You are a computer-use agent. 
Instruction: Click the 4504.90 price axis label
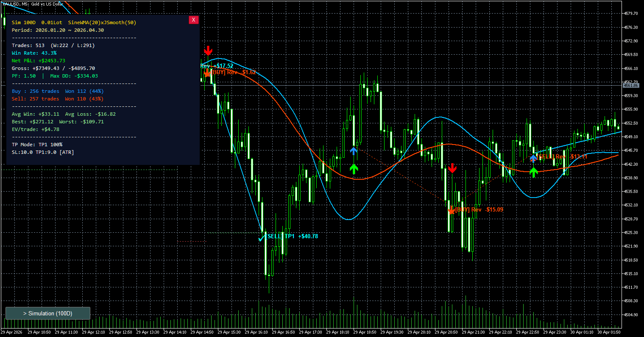(631, 315)
